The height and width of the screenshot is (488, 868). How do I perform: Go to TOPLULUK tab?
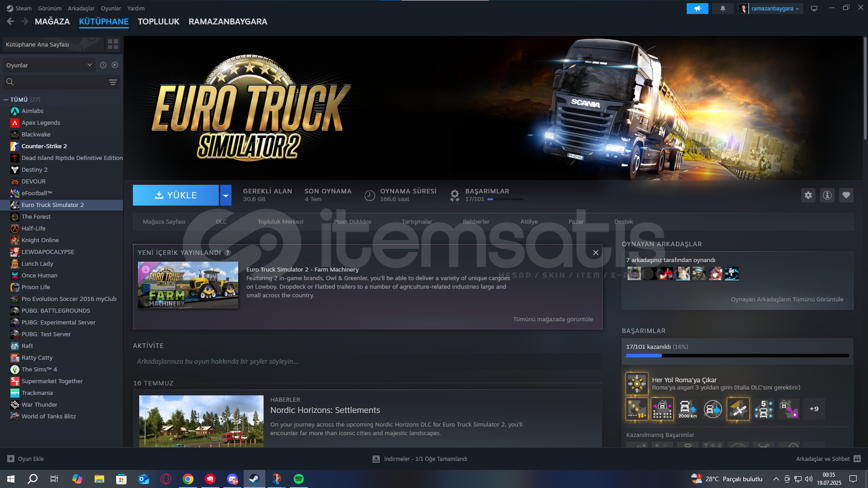click(x=159, y=21)
